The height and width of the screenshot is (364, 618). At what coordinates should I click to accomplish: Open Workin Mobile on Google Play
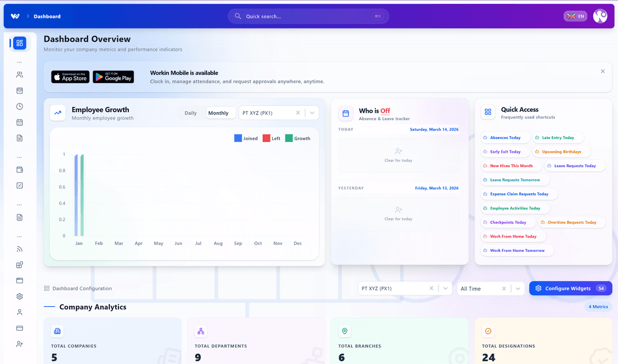pyautogui.click(x=113, y=77)
